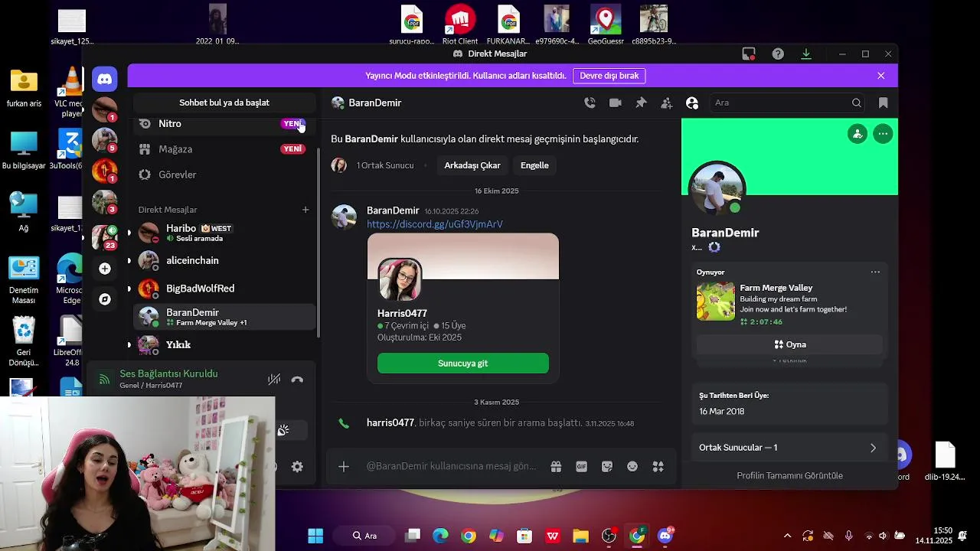This screenshot has width=980, height=551.
Task: Click Sohbet bul ya da başlat search box
Action: tap(224, 103)
